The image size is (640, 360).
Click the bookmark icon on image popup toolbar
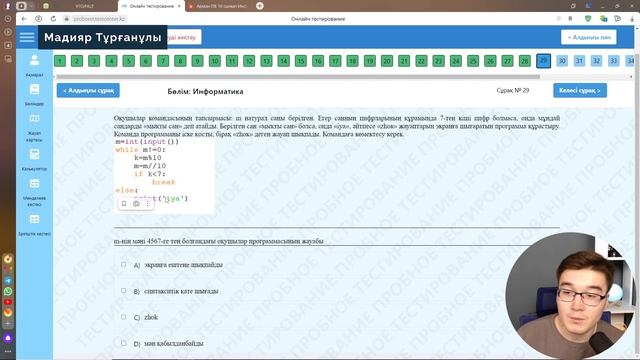[124, 204]
